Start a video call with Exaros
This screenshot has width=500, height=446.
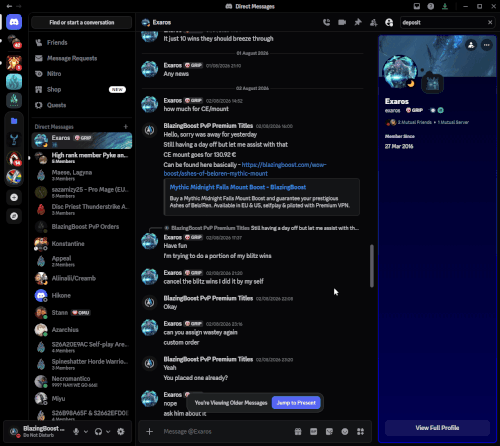342,22
